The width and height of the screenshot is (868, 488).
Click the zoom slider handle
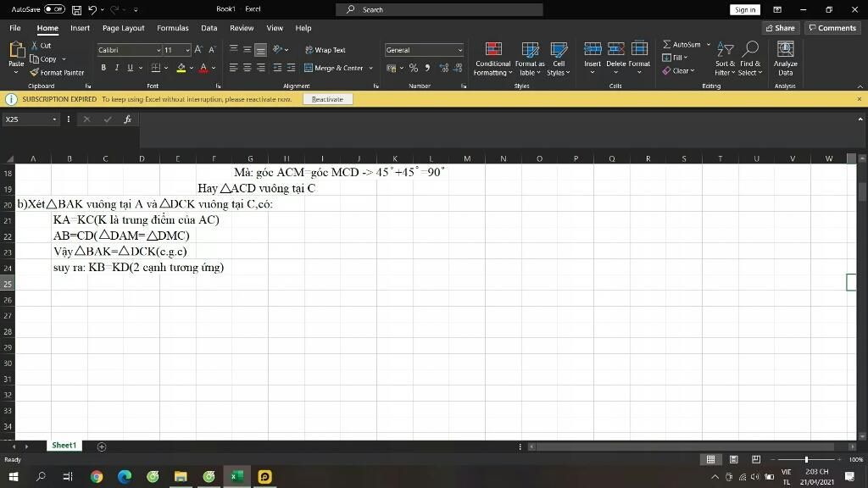click(x=806, y=459)
